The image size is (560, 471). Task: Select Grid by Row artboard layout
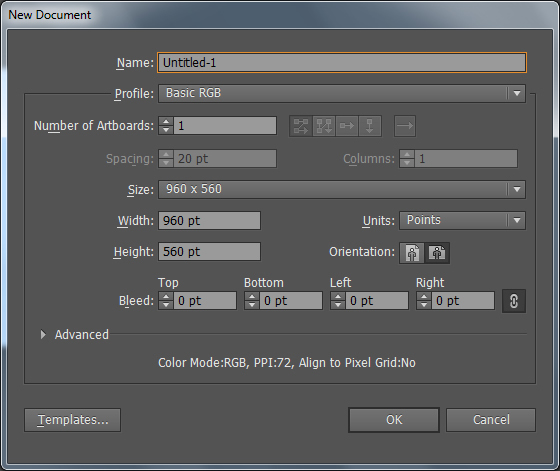click(301, 126)
